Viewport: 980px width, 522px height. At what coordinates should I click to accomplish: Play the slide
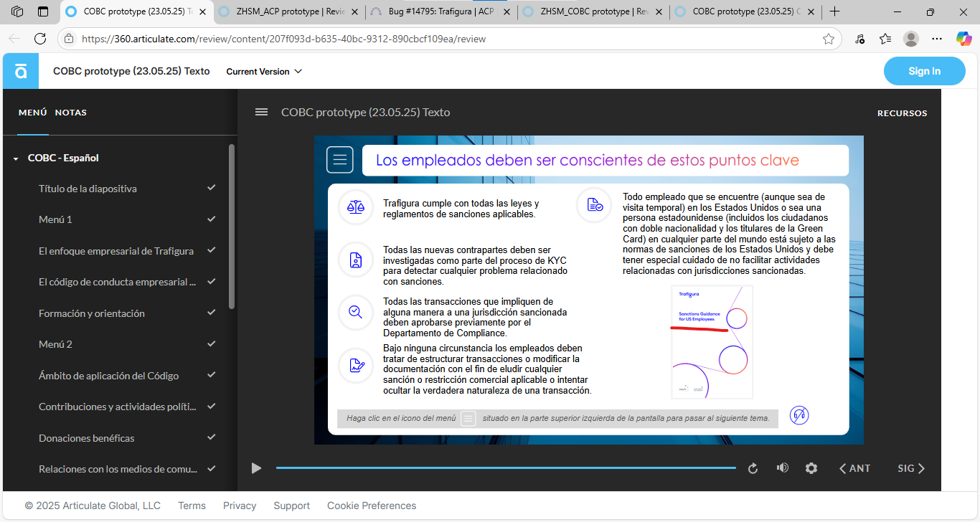click(x=256, y=468)
